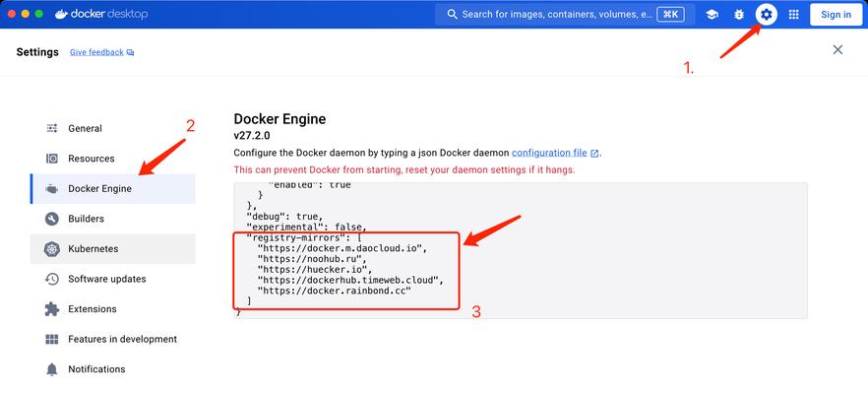This screenshot has width=868, height=394.
Task: Open the configuration file link
Action: click(549, 153)
